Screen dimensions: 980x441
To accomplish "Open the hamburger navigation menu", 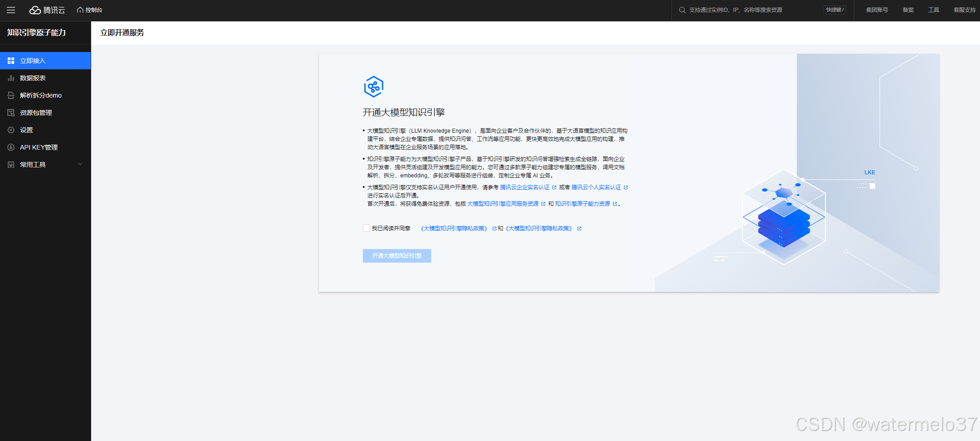I will 11,10.
